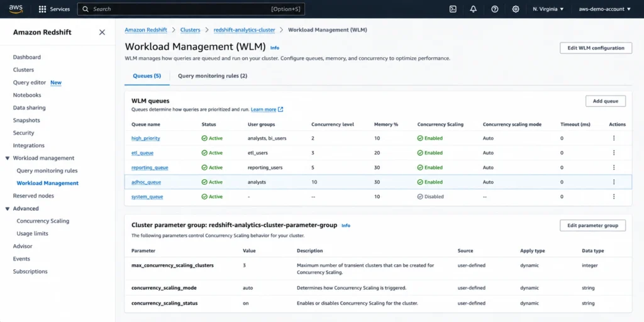Open actions menu for adhoc_queue row
The height and width of the screenshot is (322, 644).
[614, 182]
